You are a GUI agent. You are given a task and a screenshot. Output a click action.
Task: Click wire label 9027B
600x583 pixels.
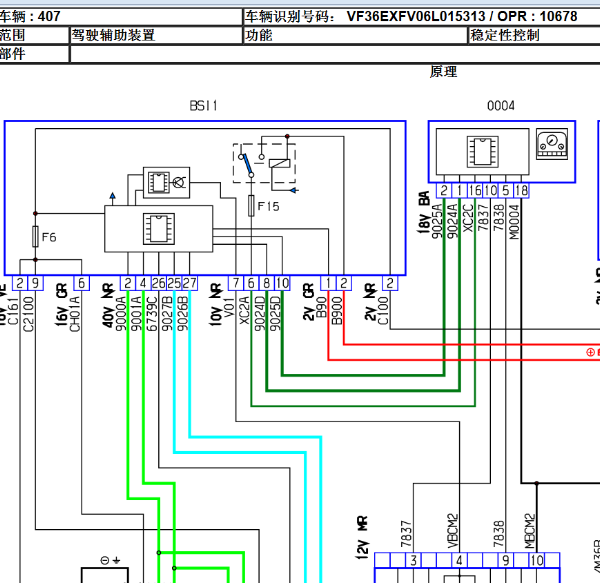point(167,314)
